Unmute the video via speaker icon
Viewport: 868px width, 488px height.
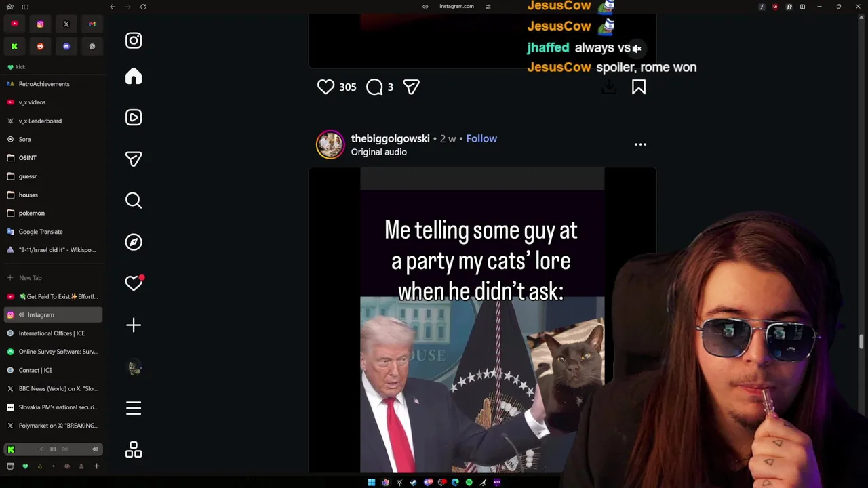coord(636,49)
